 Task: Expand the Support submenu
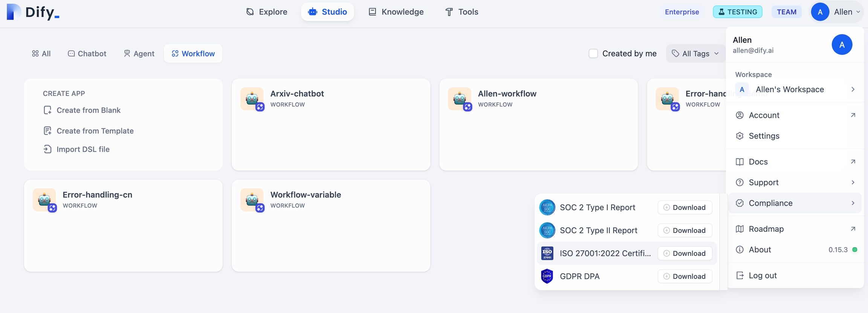click(795, 182)
